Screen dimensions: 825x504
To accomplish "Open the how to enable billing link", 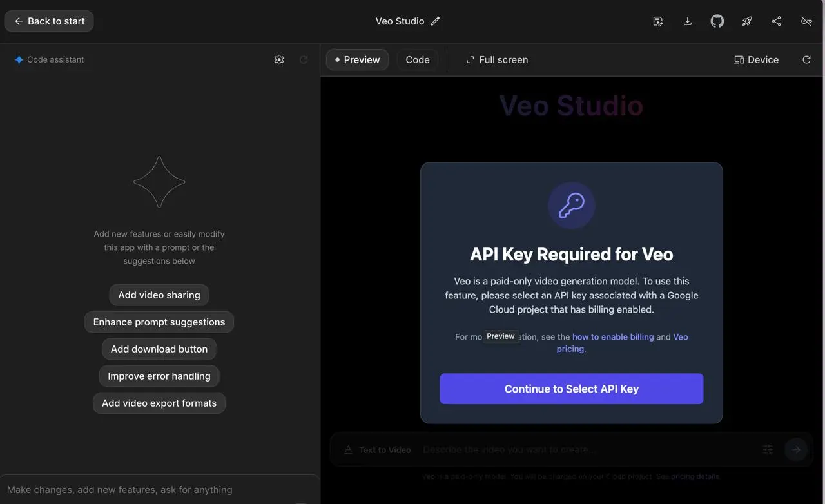I will pyautogui.click(x=613, y=337).
